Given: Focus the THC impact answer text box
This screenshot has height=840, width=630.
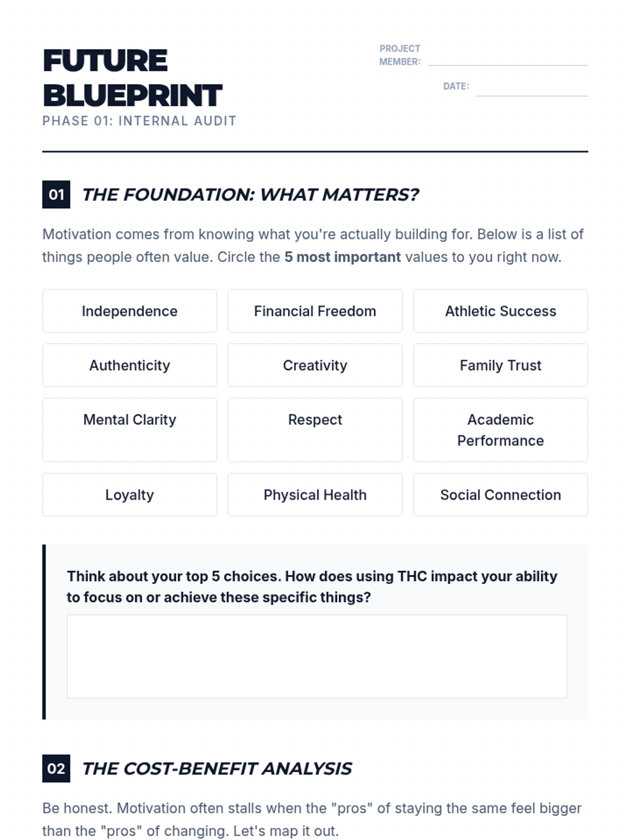Looking at the screenshot, I should tap(317, 656).
